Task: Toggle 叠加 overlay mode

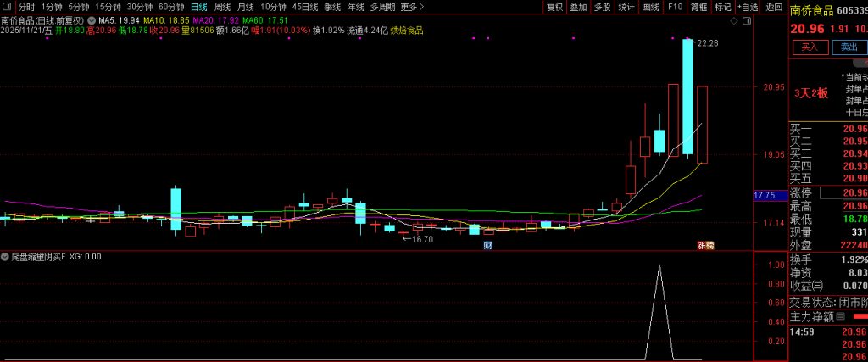Action: point(578,7)
